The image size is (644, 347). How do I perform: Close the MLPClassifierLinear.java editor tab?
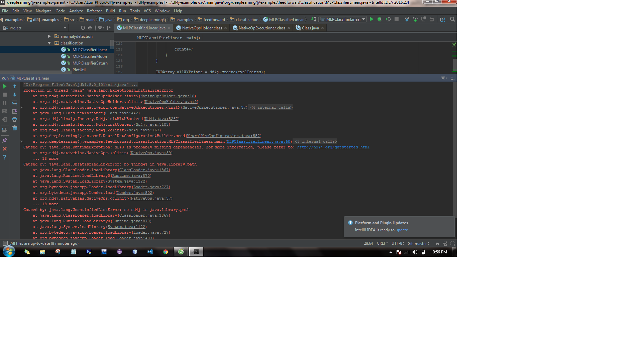(169, 28)
